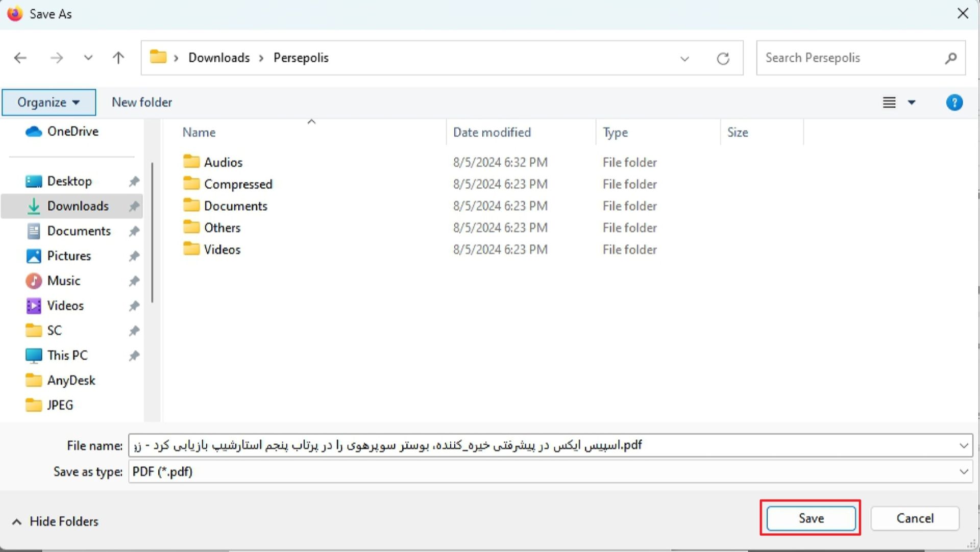
Task: Click the This PC icon in sidebar
Action: [x=34, y=355]
